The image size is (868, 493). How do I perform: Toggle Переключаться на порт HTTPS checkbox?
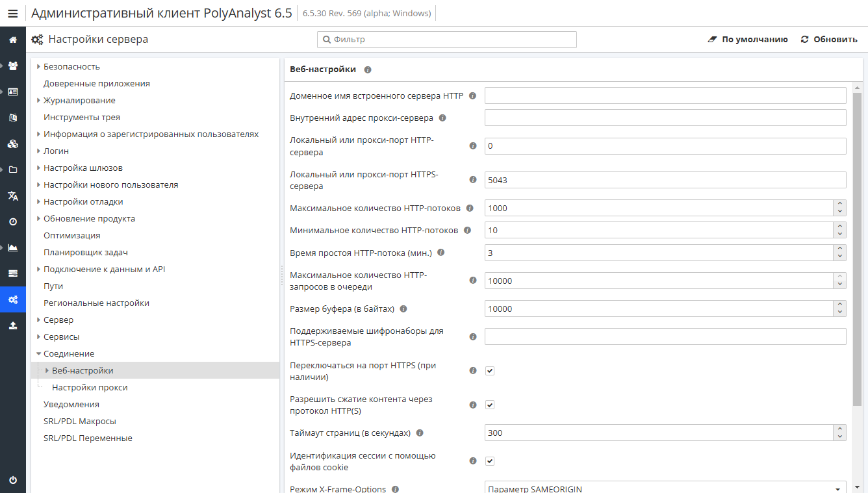point(490,371)
